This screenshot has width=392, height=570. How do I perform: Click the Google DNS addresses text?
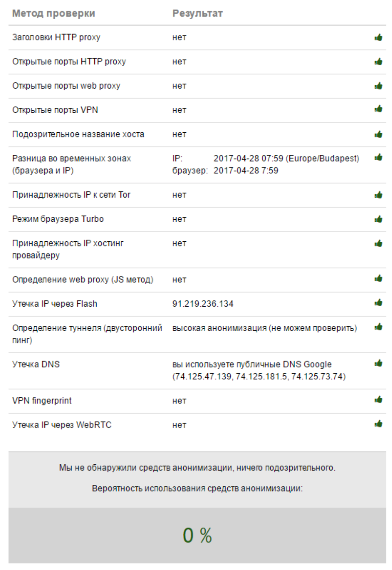point(259,377)
